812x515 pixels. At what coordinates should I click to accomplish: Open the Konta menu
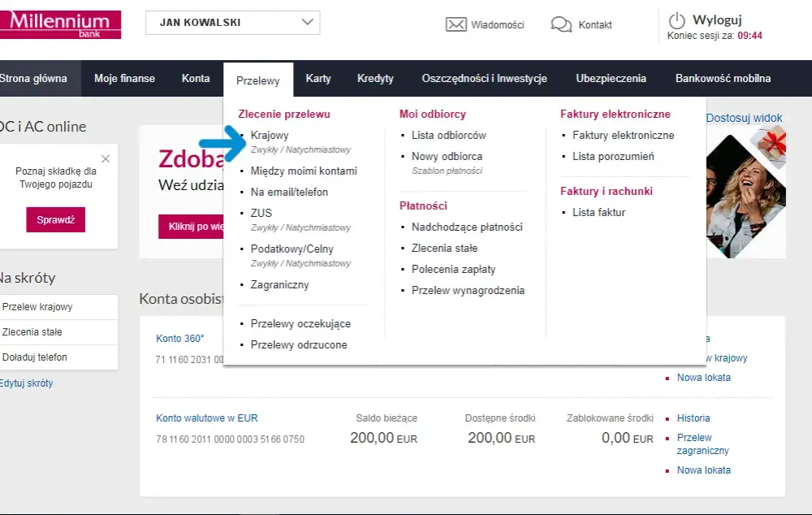coord(196,78)
